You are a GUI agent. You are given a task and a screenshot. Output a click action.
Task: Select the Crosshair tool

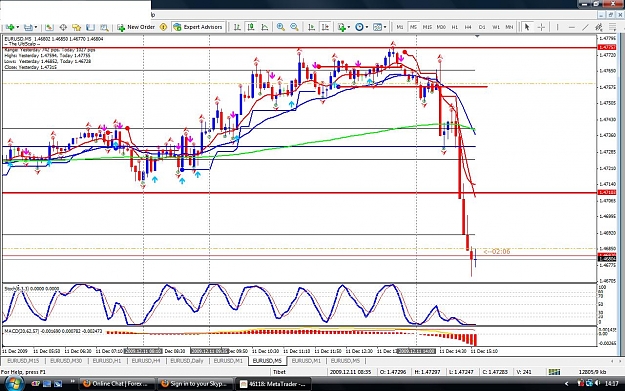(541, 27)
